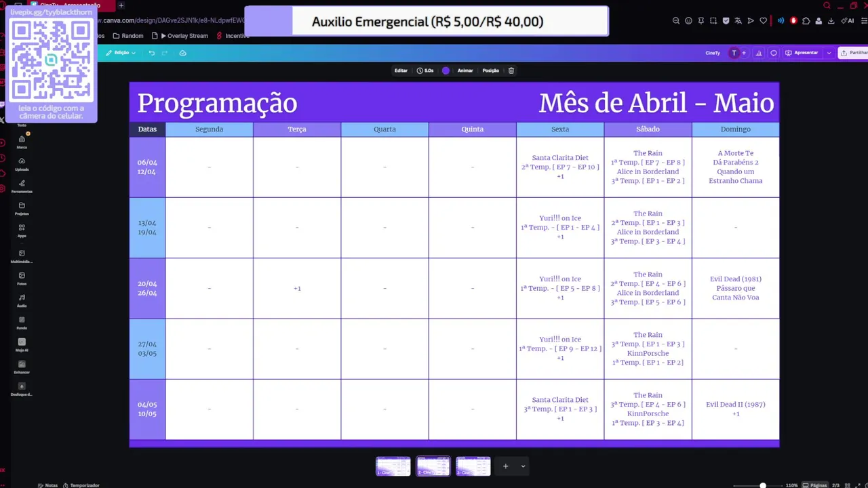Select the Sábado column header
Screen dimensions: 868x488
(648, 129)
